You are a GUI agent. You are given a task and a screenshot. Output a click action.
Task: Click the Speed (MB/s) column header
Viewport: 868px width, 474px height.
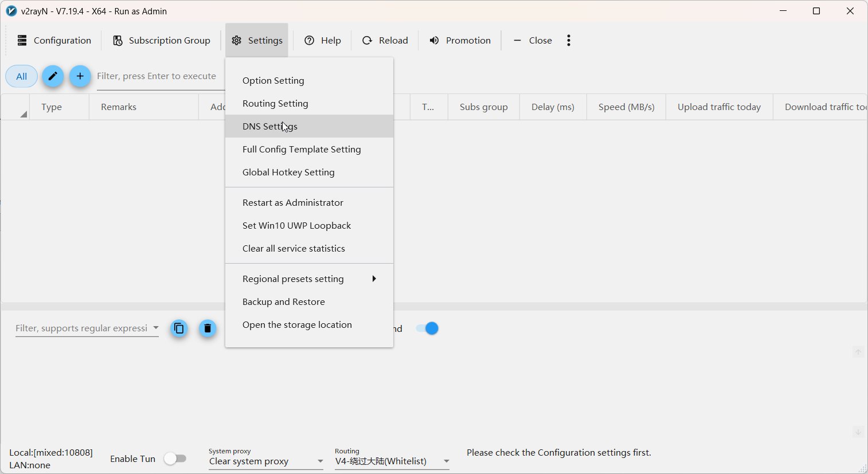pyautogui.click(x=626, y=107)
